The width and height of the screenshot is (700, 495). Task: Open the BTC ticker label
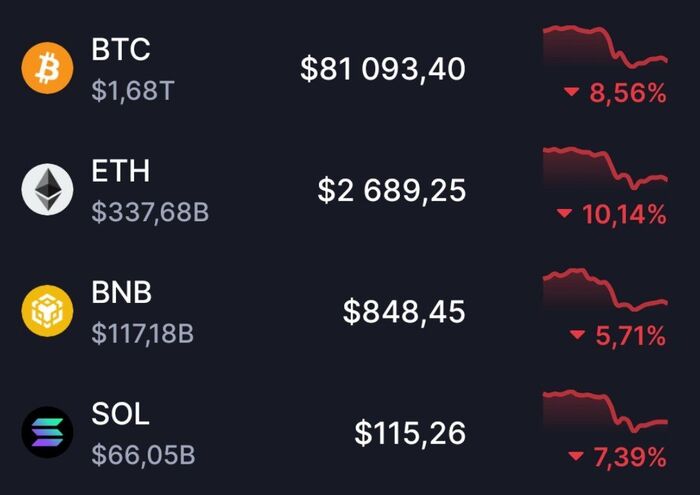click(x=120, y=50)
